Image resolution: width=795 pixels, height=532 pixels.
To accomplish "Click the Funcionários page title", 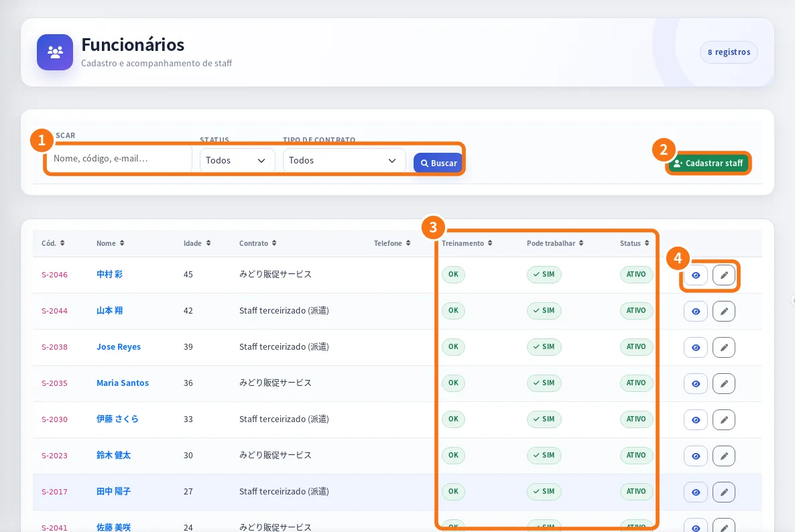I will (133, 45).
